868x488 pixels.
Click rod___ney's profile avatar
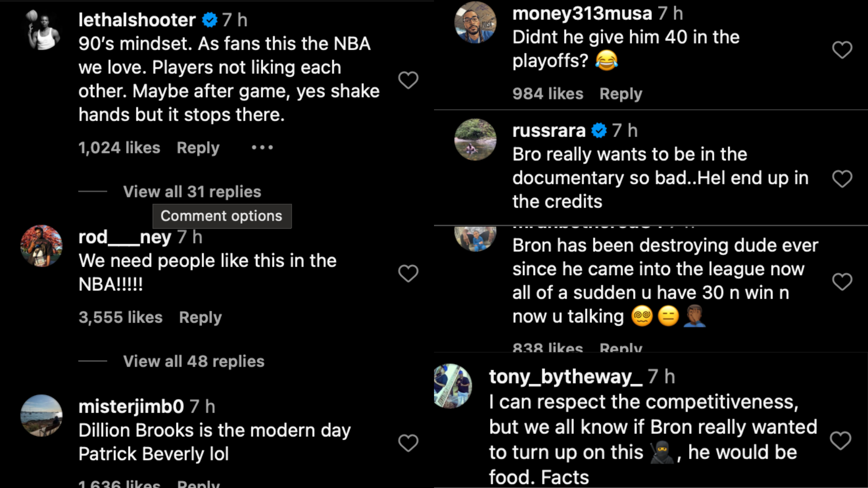(x=42, y=246)
